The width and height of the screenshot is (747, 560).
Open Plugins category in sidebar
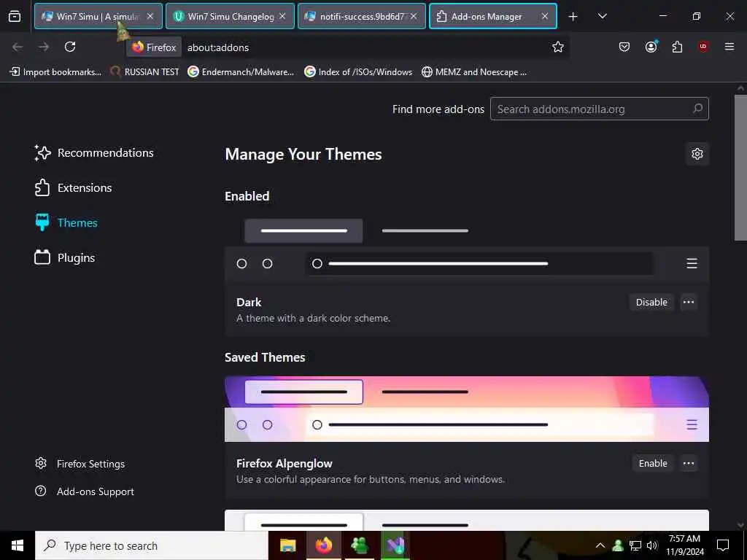pyautogui.click(x=65, y=257)
